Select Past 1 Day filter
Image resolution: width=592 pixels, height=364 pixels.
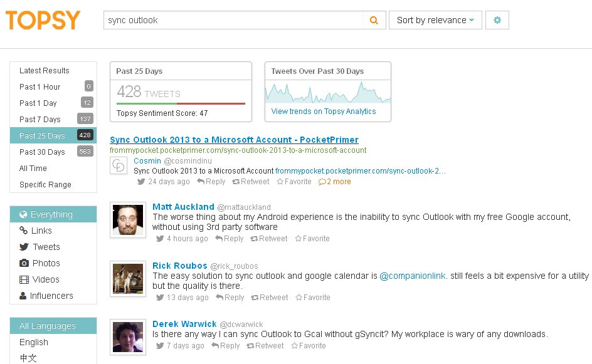pos(53,103)
